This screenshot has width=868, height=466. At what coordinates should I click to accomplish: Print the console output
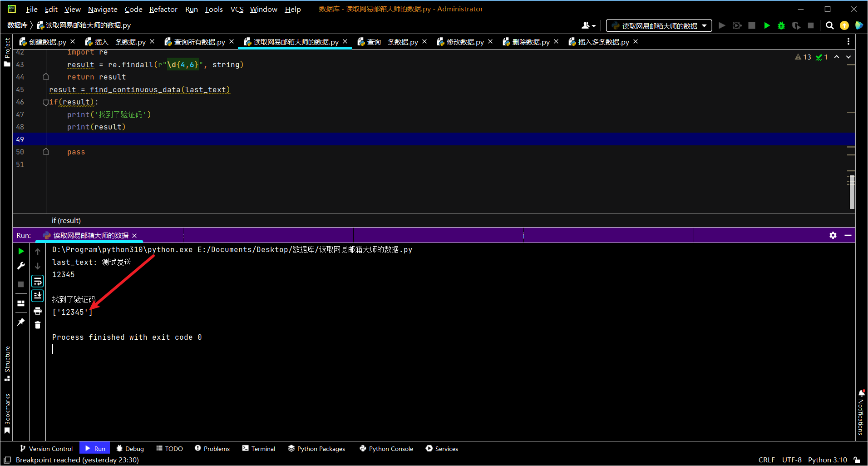coord(38,311)
